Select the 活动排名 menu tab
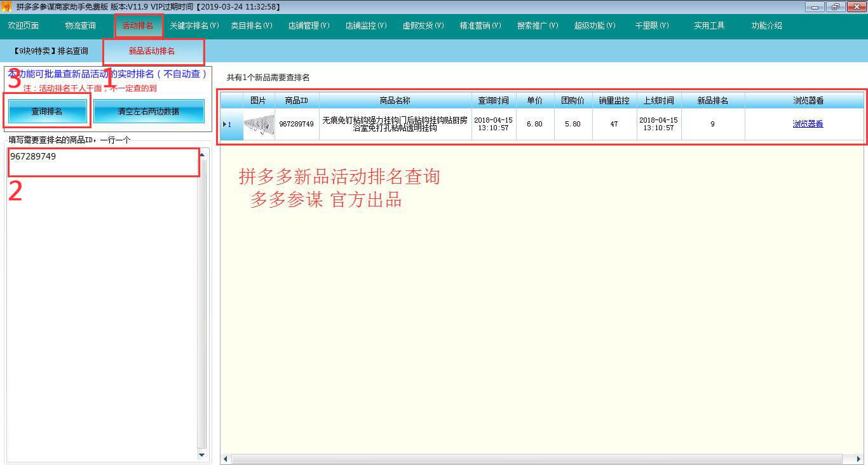The image size is (868, 465). tap(138, 26)
